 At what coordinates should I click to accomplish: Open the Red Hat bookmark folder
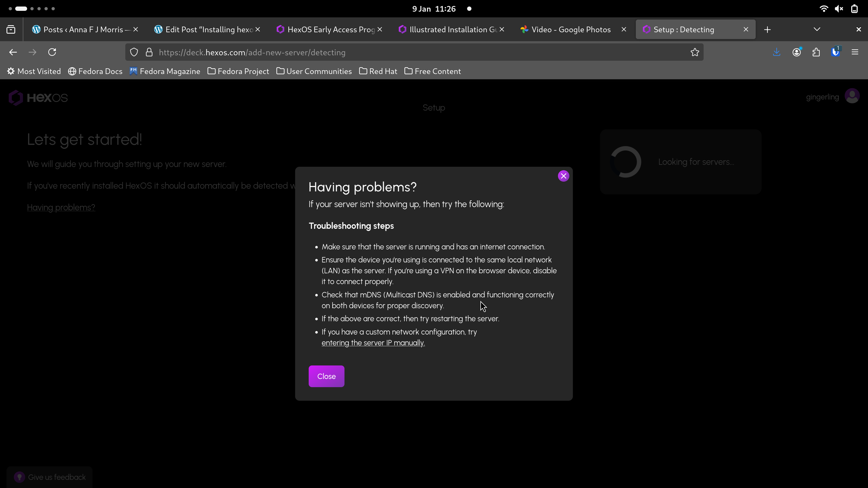[x=378, y=71]
